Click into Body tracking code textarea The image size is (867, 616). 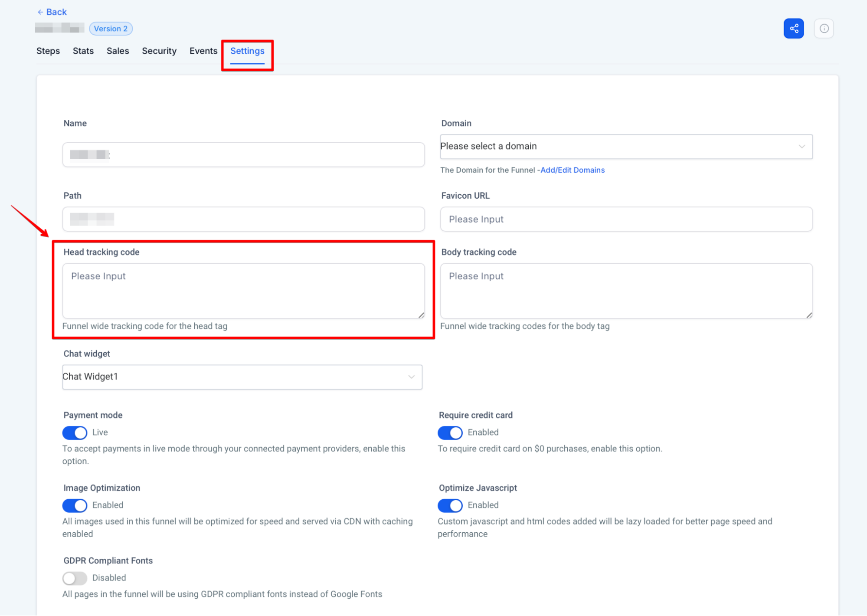click(626, 291)
